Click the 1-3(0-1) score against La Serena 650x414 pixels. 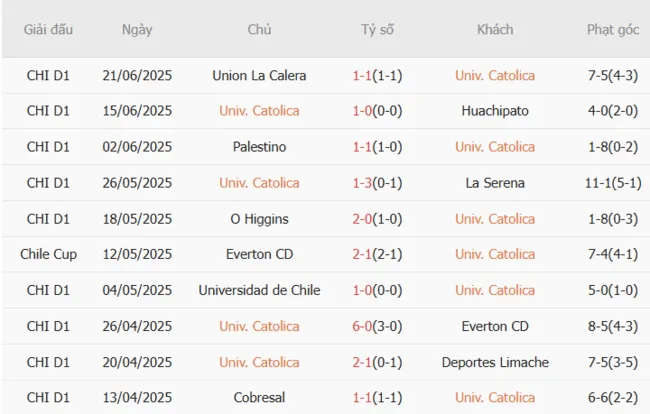[x=378, y=183]
